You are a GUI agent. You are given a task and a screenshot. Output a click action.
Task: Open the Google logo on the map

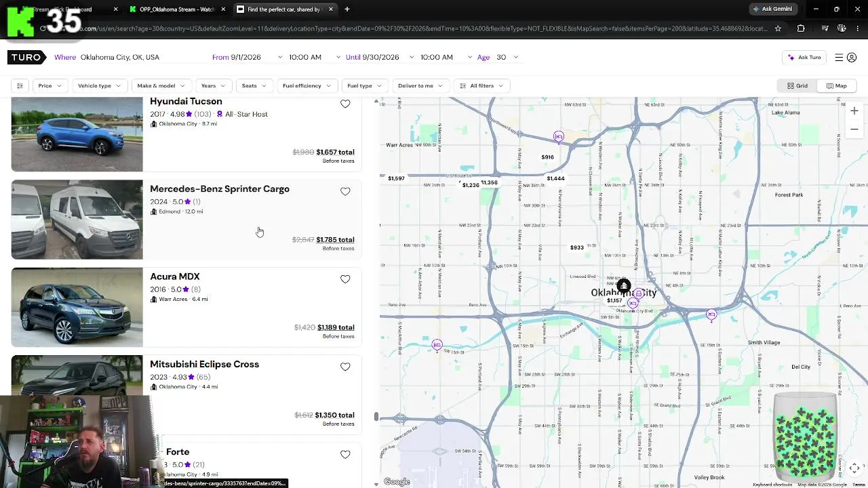397,482
